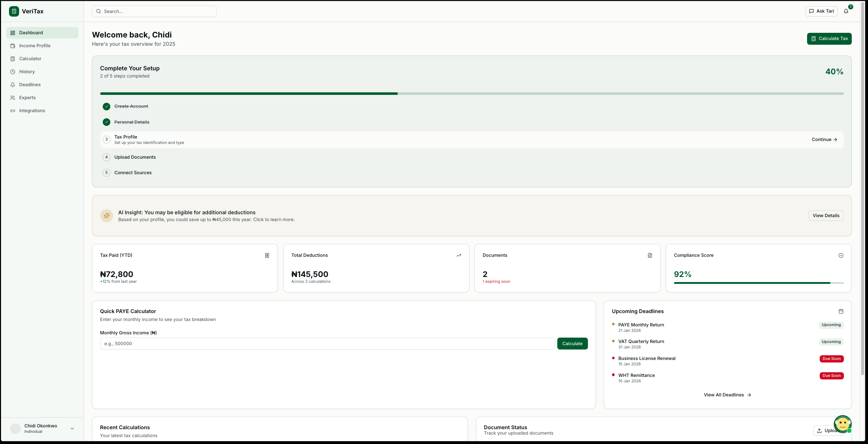Click the Documents card file icon
This screenshot has height=444, width=868.
[650, 255]
